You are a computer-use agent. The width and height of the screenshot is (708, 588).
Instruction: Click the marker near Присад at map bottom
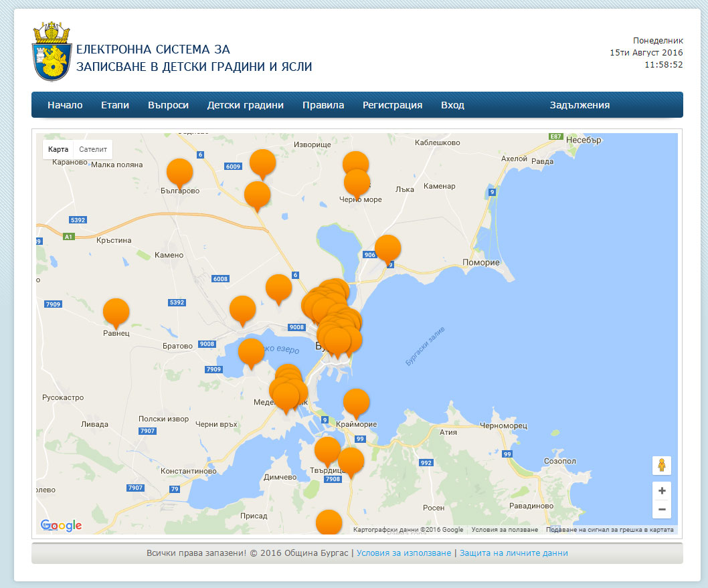click(x=329, y=522)
